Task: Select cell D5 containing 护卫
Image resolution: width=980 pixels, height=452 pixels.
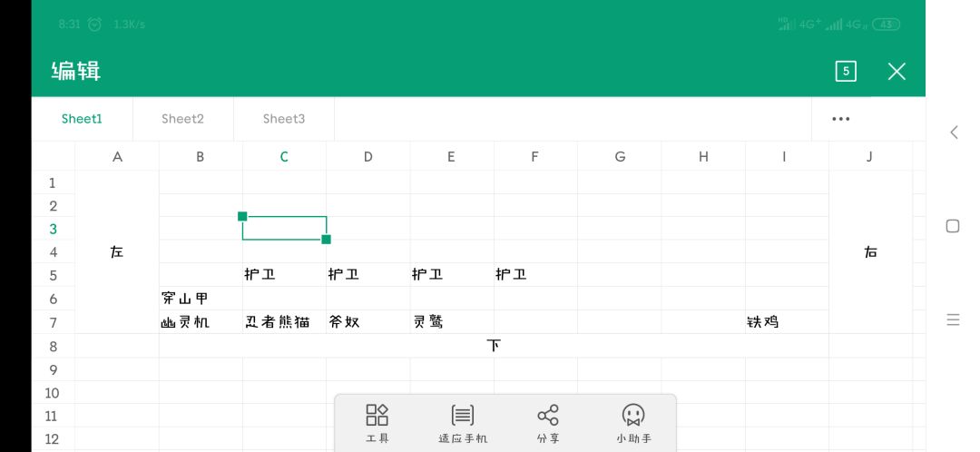Action: 368,275
